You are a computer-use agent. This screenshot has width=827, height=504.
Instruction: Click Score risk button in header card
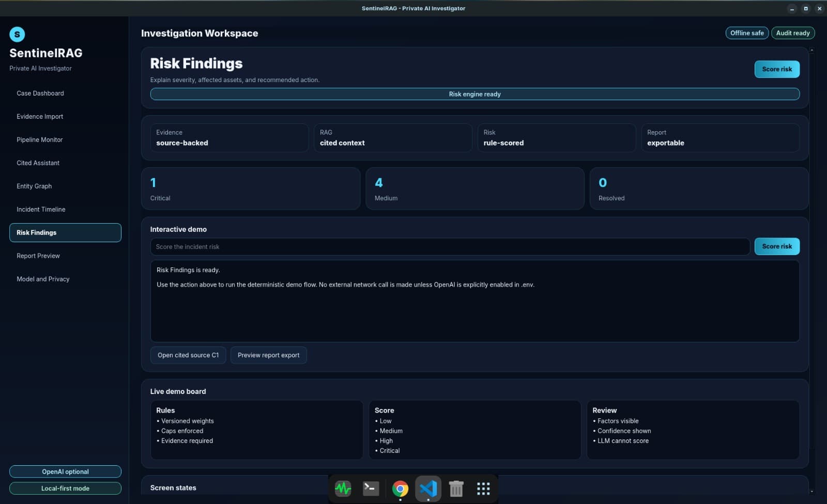tap(777, 69)
